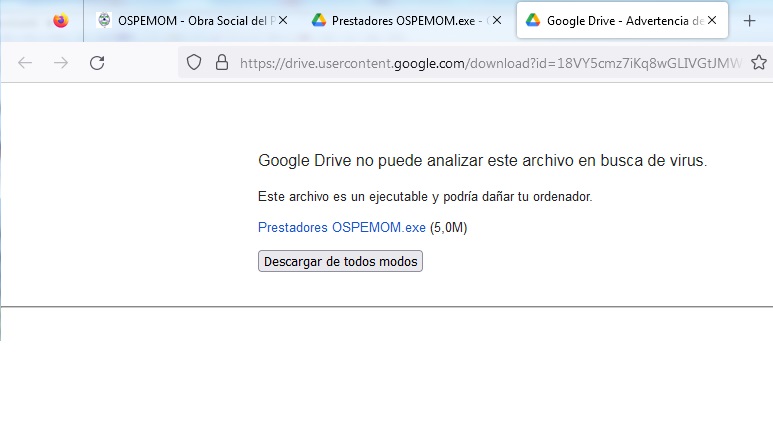Select the Google Drive - Advertencia tab
Image resolution: width=773 pixels, height=447 pixels.
[x=620, y=20]
